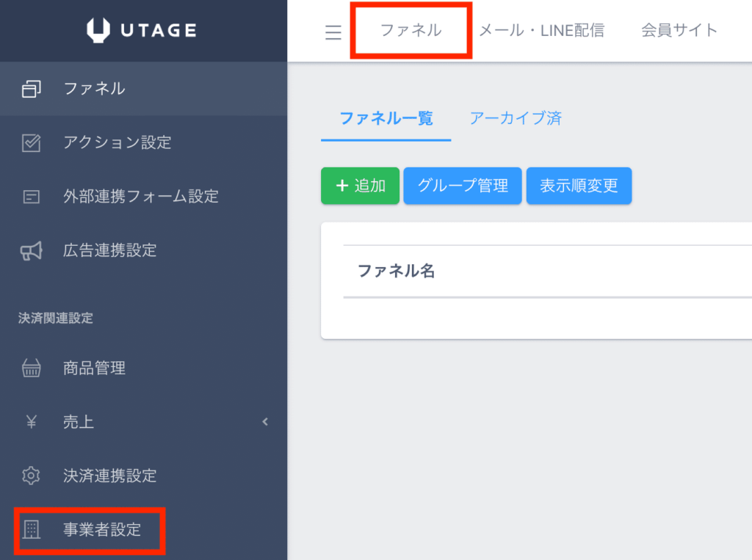Open the hamburger menu in the top bar
The height and width of the screenshot is (560, 752).
coord(333,32)
